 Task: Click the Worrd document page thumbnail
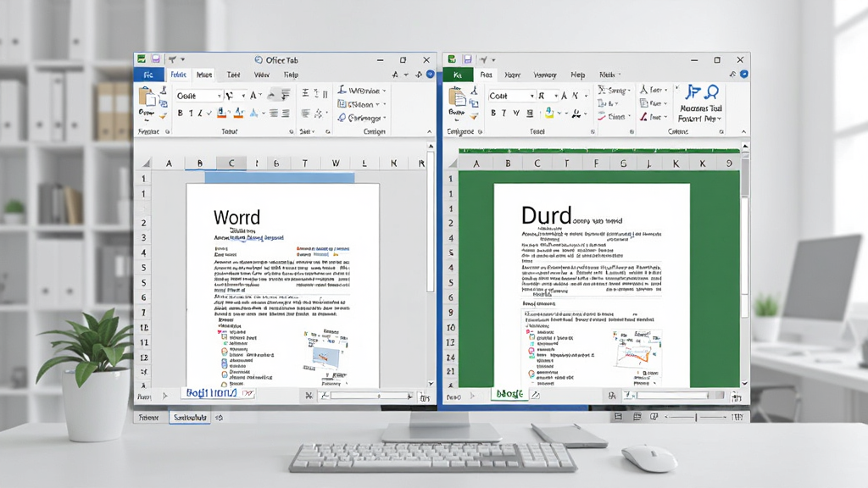point(283,286)
